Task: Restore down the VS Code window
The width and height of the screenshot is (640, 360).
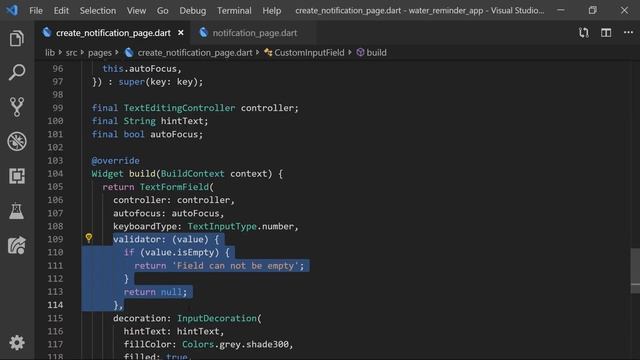Action: (x=592, y=10)
